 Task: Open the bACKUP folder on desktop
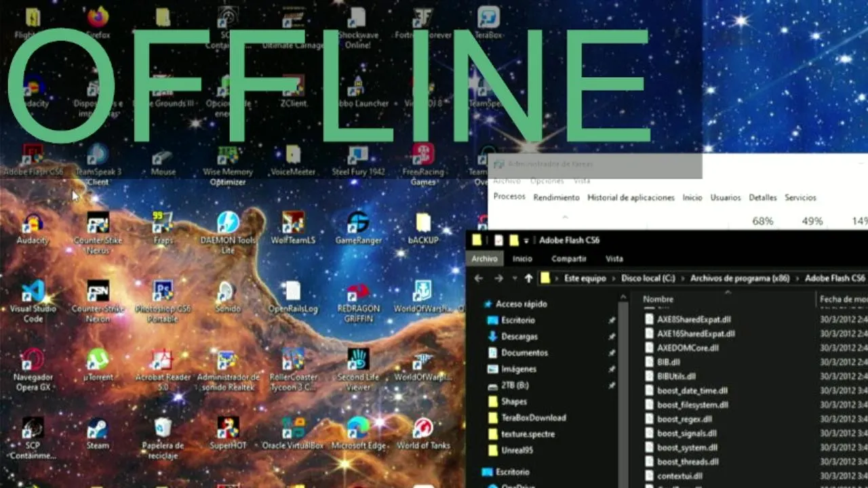click(x=423, y=228)
